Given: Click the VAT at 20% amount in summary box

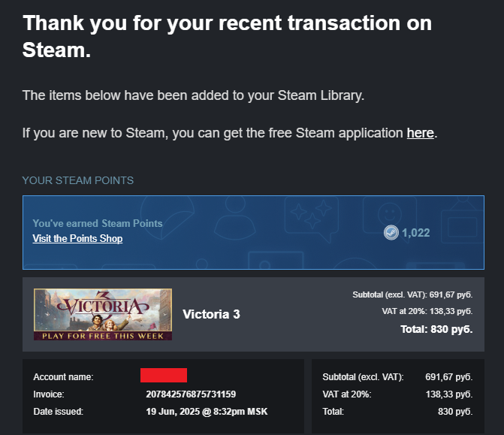Looking at the screenshot, I should pyautogui.click(x=449, y=394).
